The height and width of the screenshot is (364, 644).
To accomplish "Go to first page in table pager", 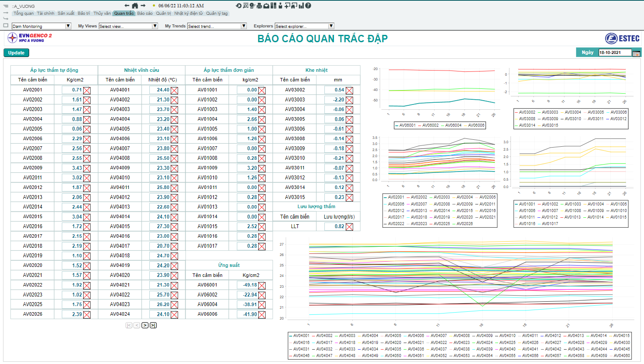I will [x=129, y=325].
